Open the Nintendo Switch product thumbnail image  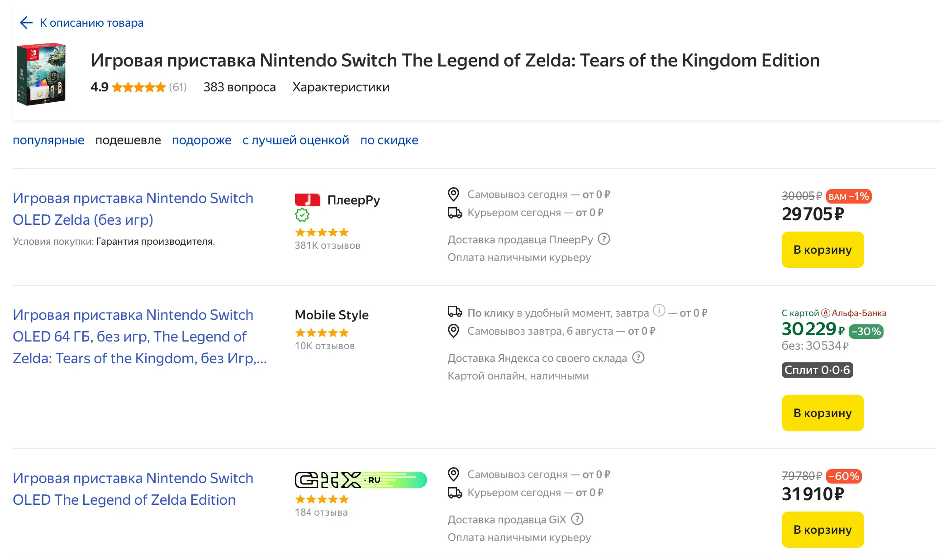(41, 74)
